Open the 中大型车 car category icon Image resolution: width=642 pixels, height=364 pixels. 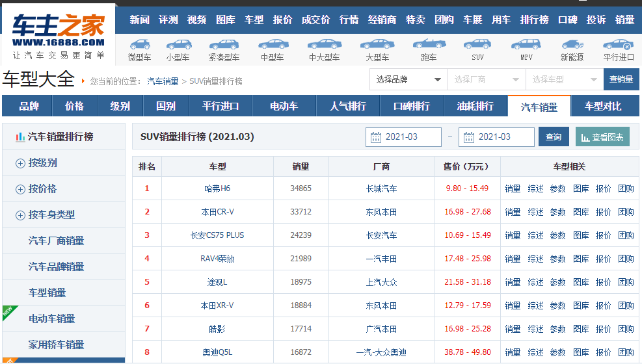[x=325, y=44]
